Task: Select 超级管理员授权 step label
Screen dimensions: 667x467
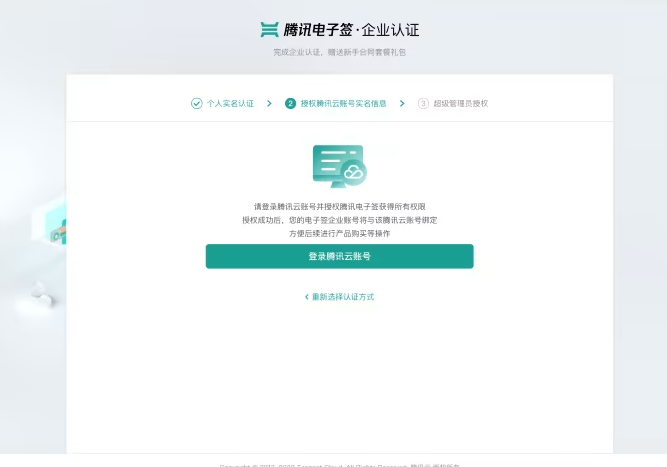Action: [461, 103]
